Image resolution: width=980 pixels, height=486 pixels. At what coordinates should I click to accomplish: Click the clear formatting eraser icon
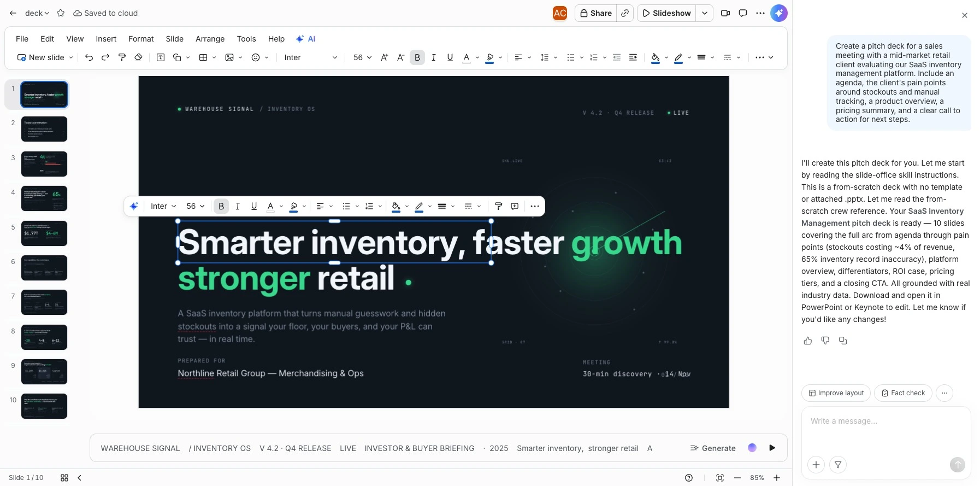(x=139, y=57)
